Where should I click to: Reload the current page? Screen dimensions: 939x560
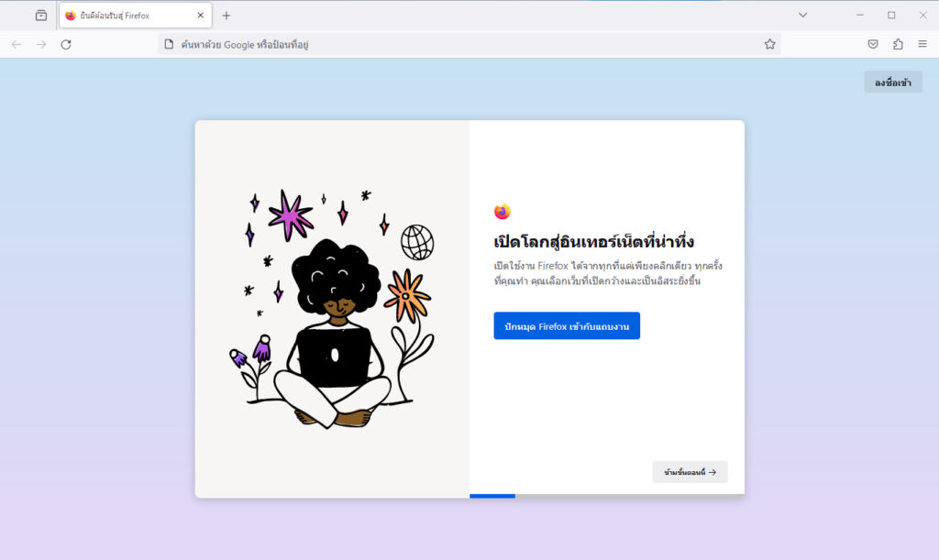click(66, 44)
